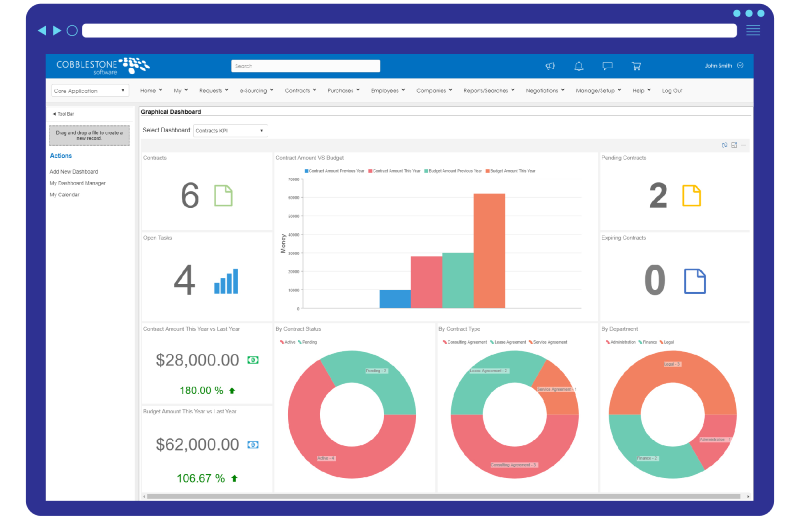Toggle Finance legend in By Department
Screen dimensions: 800x520
tap(648, 342)
